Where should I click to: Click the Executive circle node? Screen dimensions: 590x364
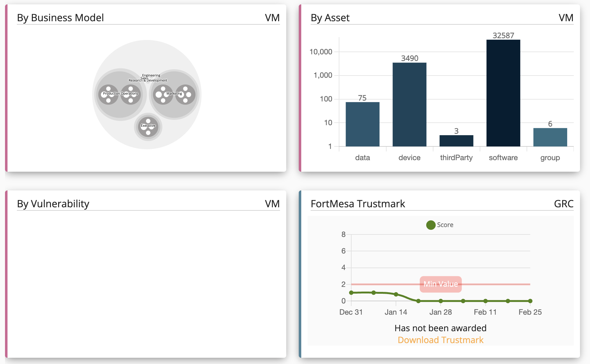[x=148, y=126]
